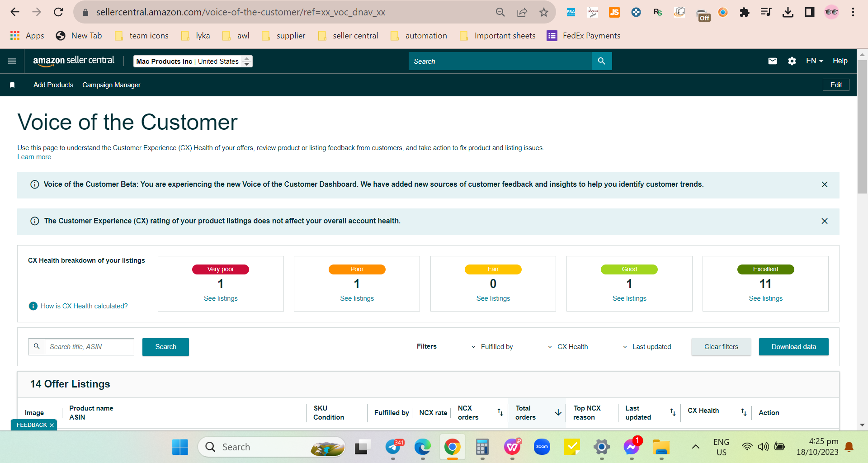Open the notification bell in taskbar
The image size is (868, 463).
click(x=849, y=447)
